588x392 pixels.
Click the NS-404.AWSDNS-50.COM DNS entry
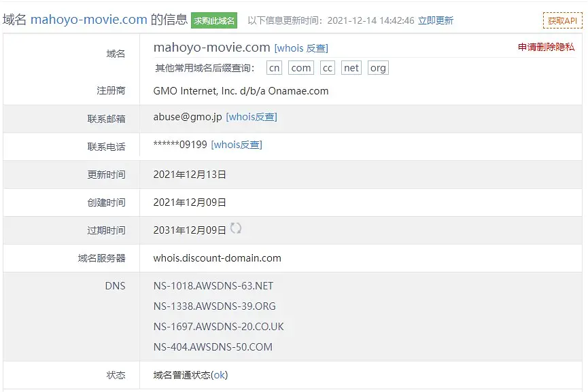[x=213, y=347]
